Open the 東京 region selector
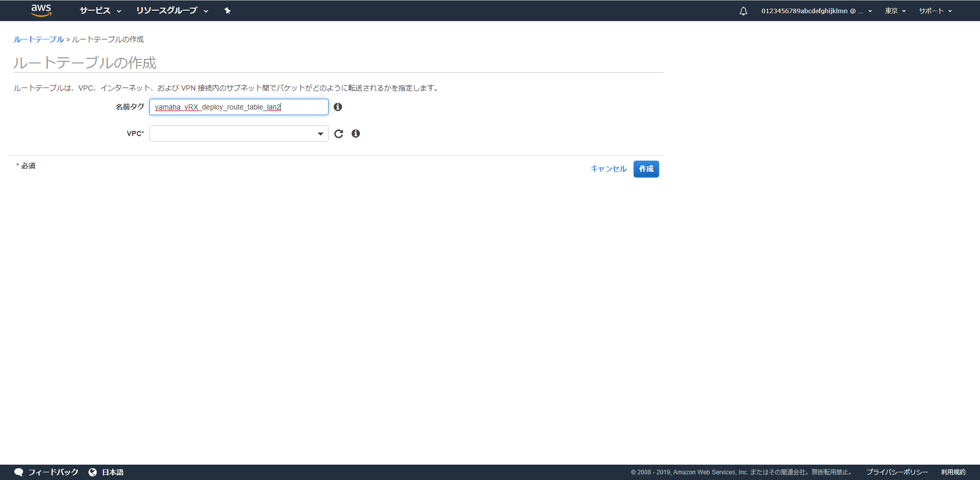Screen dimensions: 980x480 click(895, 11)
